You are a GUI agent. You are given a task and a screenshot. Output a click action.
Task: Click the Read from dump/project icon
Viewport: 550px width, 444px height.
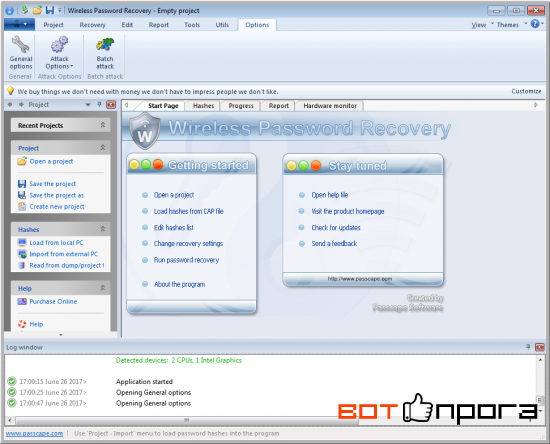point(22,265)
